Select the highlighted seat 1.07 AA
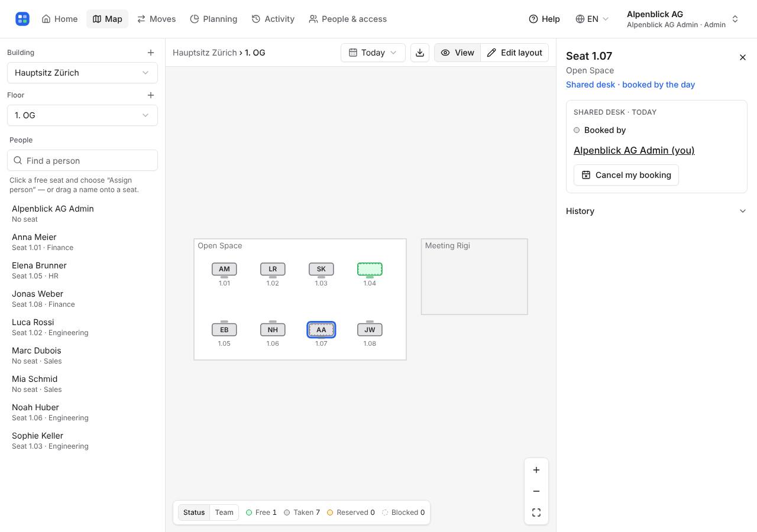757x532 pixels. point(321,330)
